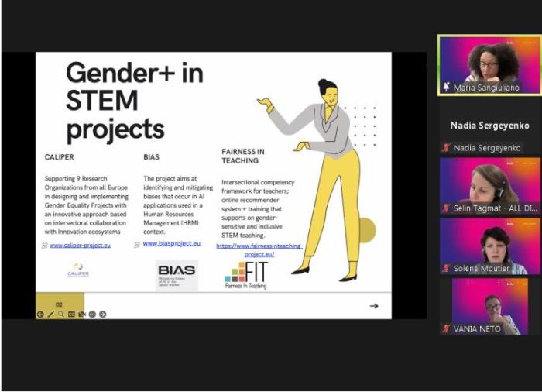Toggle subtitles with the CC icon
Image resolution: width=542 pixels, height=392 pixels.
click(71, 315)
